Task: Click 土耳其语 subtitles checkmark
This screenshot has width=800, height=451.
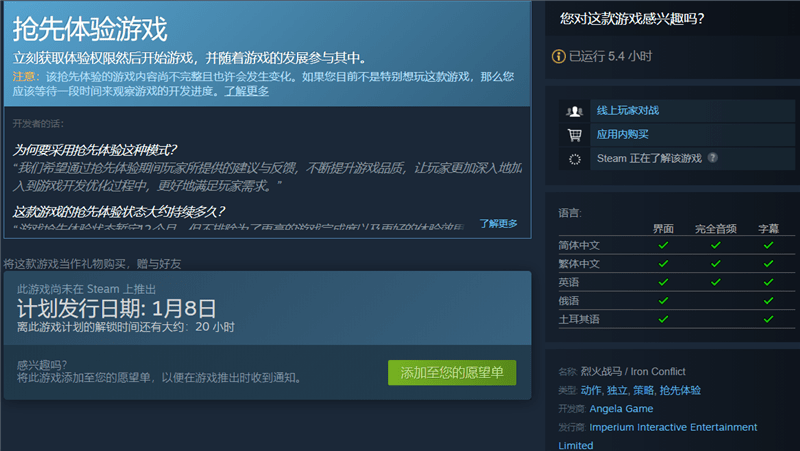Action: click(768, 319)
